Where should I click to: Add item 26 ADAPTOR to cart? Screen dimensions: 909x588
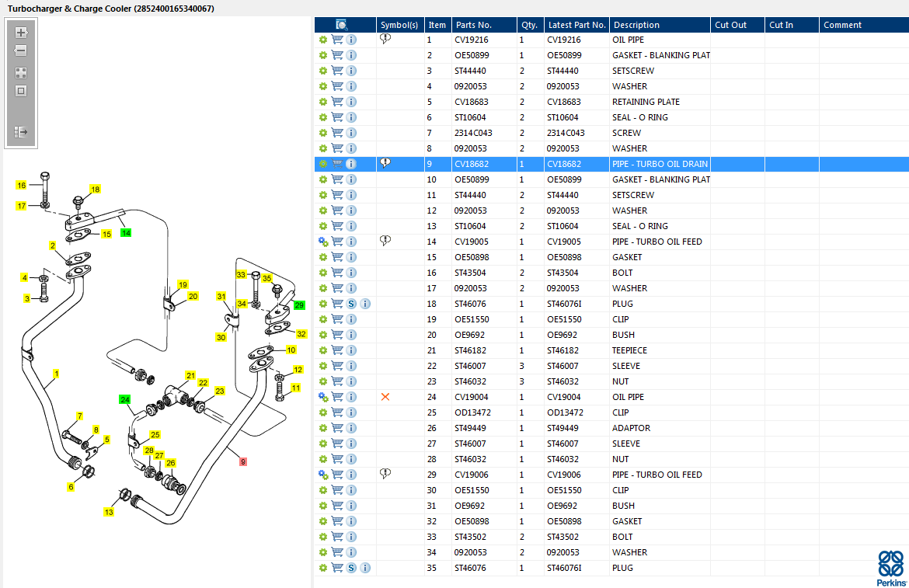337,428
